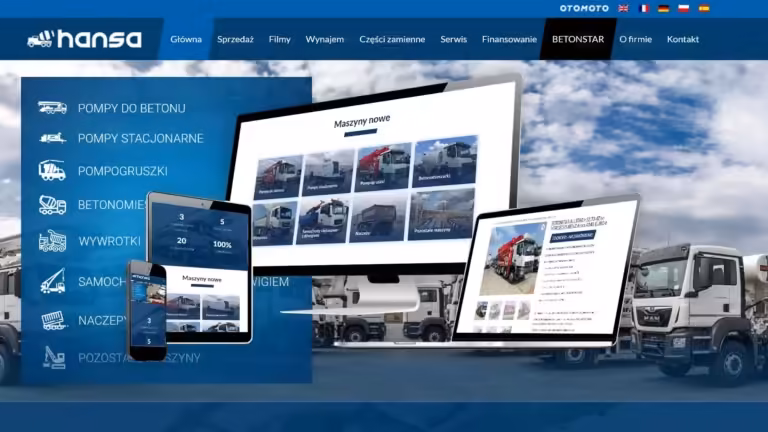Open POMPOGRUSZKI category
Viewport: 768px width, 432px height.
click(x=122, y=171)
